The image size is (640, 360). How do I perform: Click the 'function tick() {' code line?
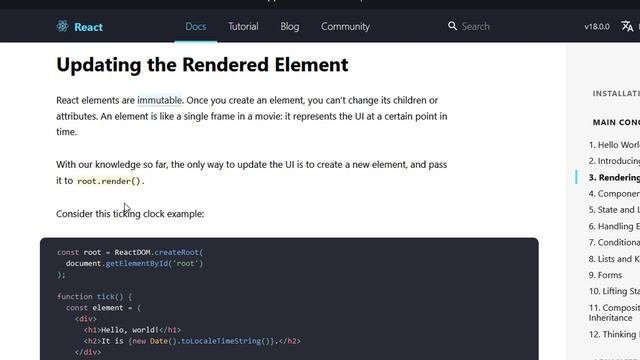click(95, 297)
